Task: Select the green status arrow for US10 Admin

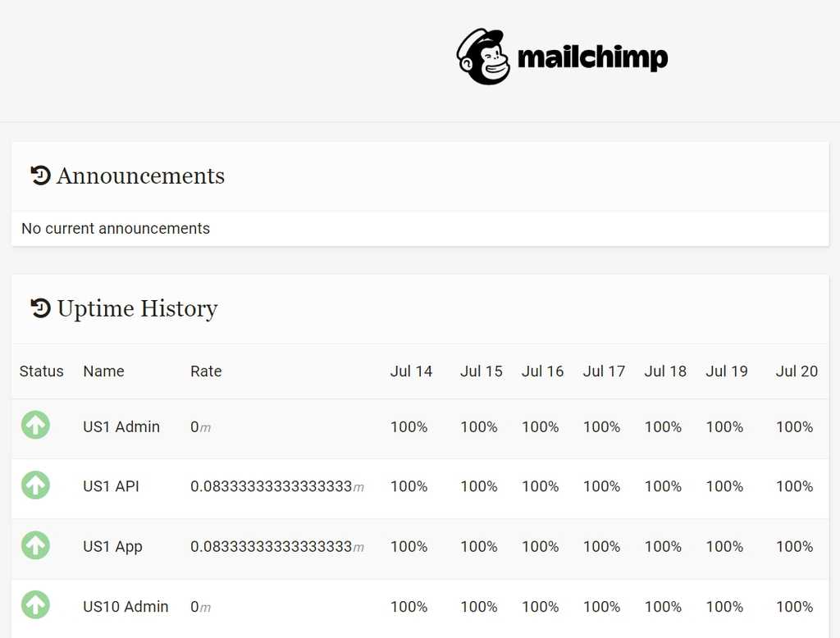Action: coord(35,605)
